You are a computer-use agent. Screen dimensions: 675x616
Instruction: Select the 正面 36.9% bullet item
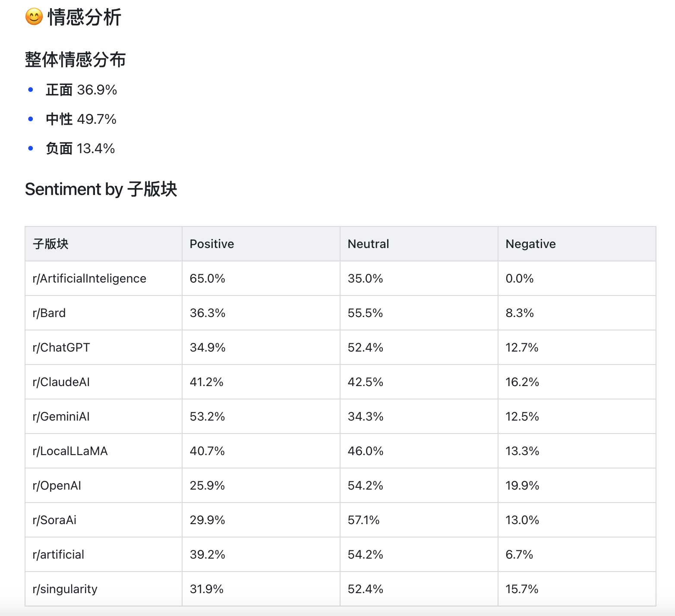point(81,90)
